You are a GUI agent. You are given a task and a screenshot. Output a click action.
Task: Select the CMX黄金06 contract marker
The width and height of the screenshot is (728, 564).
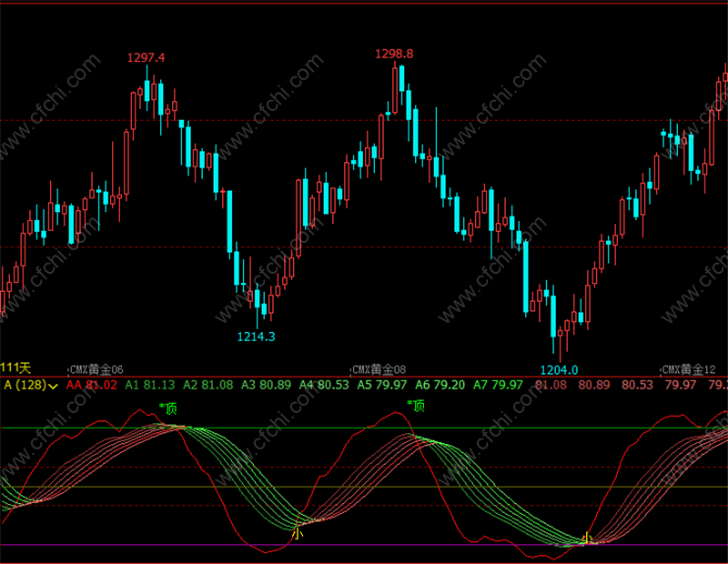[x=96, y=369]
